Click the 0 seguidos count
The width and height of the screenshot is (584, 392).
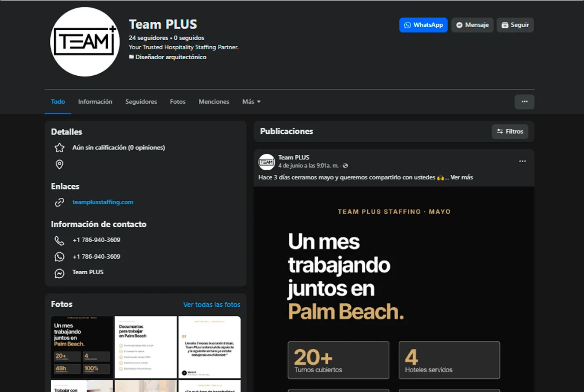(x=189, y=38)
